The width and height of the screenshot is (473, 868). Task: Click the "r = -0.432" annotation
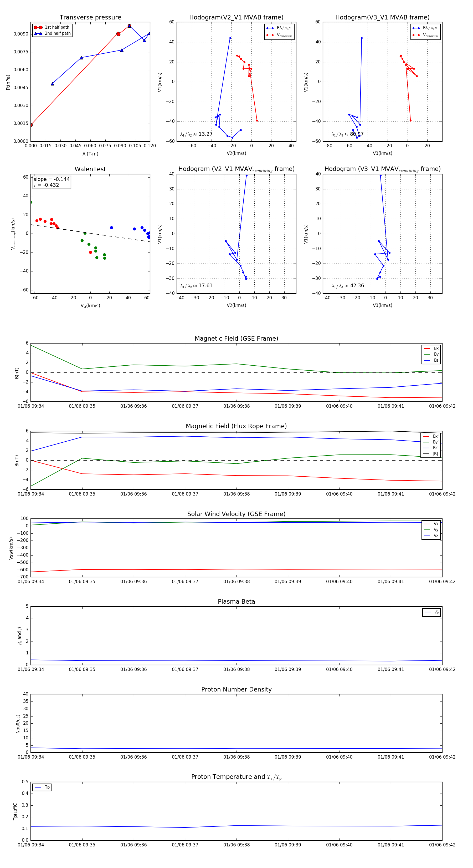pyautogui.click(x=47, y=185)
